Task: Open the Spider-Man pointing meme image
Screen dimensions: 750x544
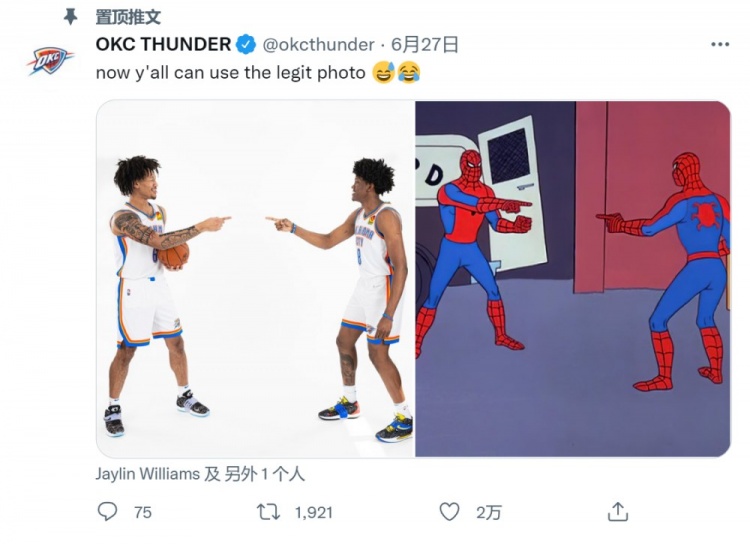Action: (573, 279)
